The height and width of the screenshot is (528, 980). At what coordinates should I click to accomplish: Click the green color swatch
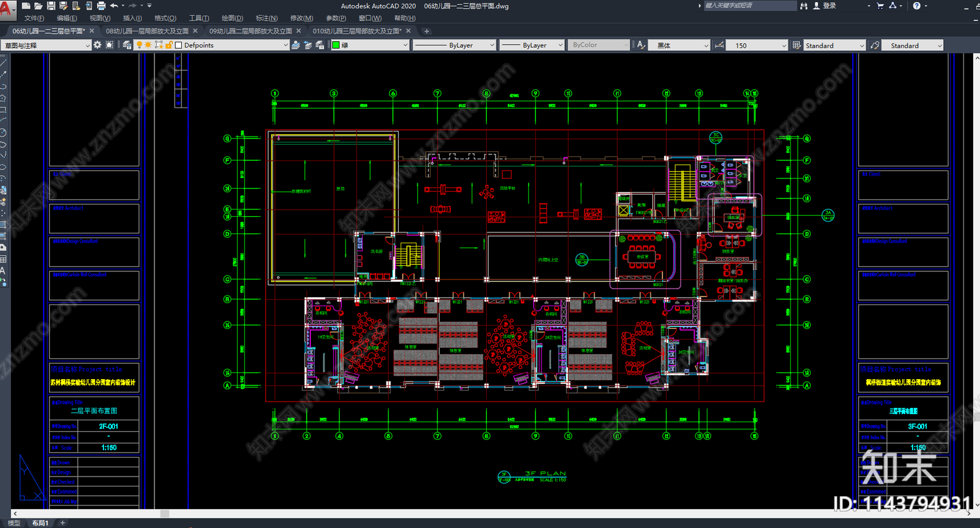click(336, 45)
